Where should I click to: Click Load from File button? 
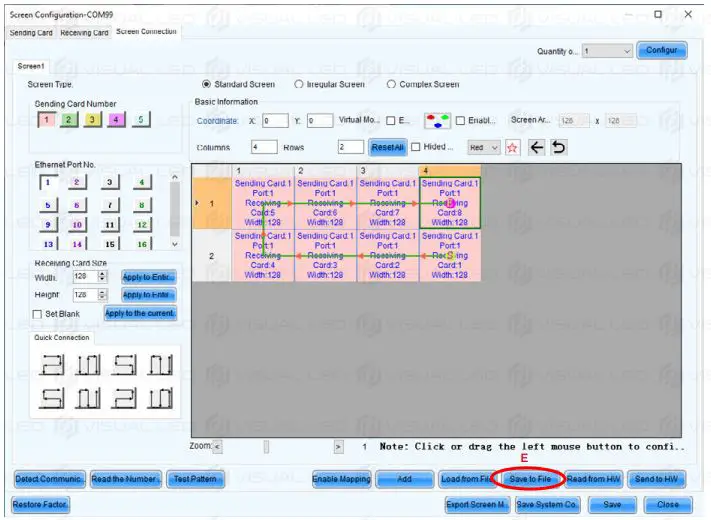[x=467, y=479]
